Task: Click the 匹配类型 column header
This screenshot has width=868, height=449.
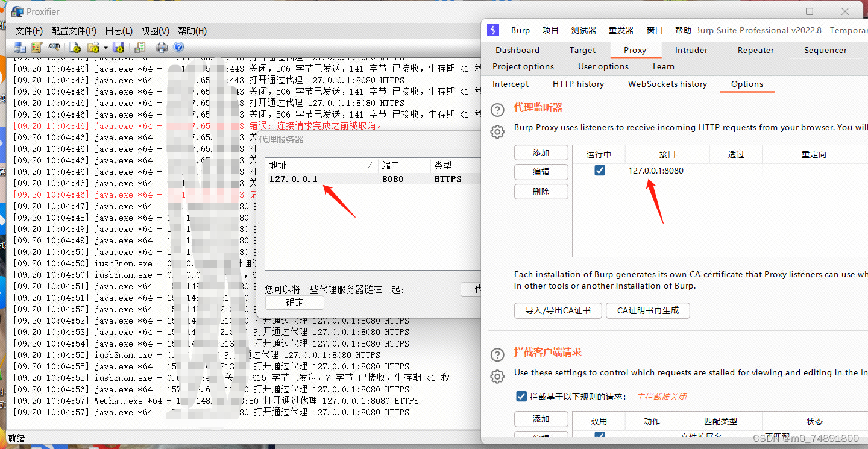Action: click(x=720, y=421)
